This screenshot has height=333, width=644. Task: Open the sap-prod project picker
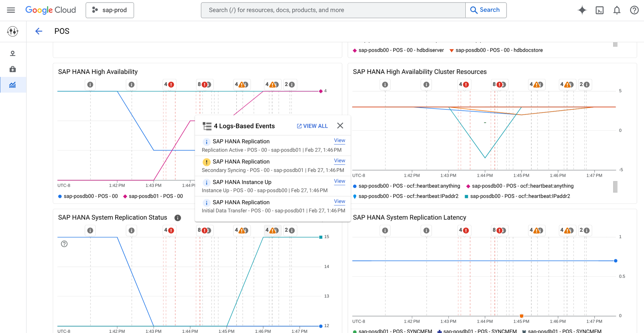click(110, 10)
